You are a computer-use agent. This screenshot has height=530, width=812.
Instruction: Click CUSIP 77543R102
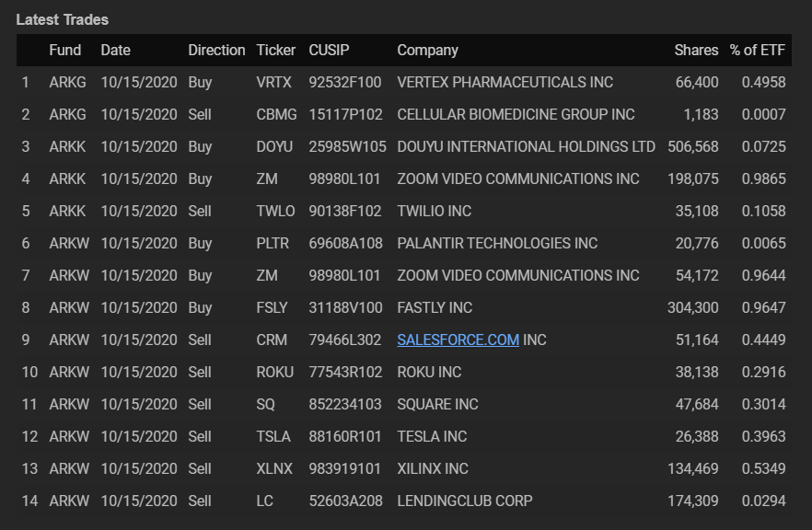click(345, 372)
